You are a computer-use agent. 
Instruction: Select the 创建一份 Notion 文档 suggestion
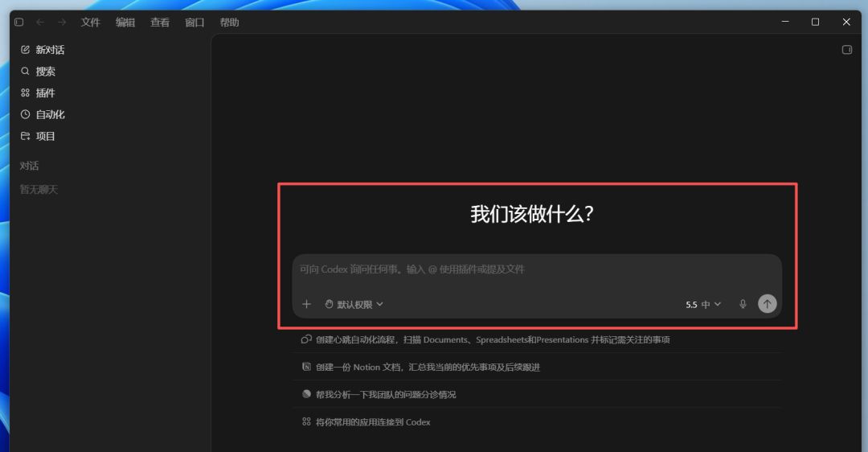point(537,367)
